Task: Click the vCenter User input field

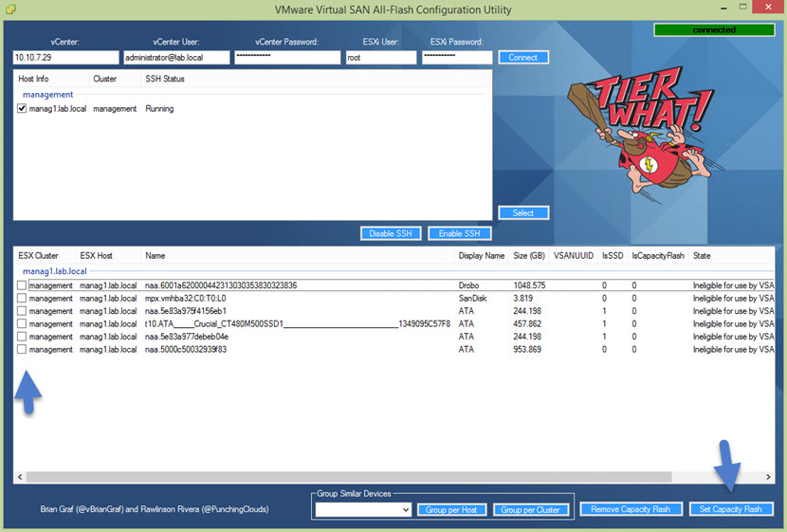Action: (176, 57)
